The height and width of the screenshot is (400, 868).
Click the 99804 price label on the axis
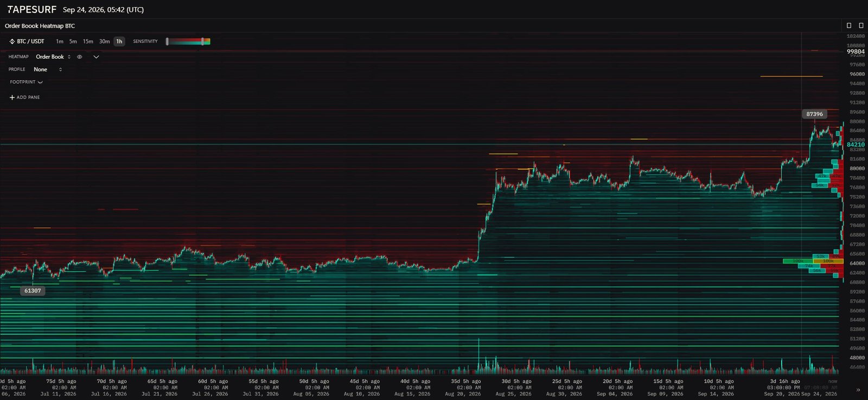(856, 52)
